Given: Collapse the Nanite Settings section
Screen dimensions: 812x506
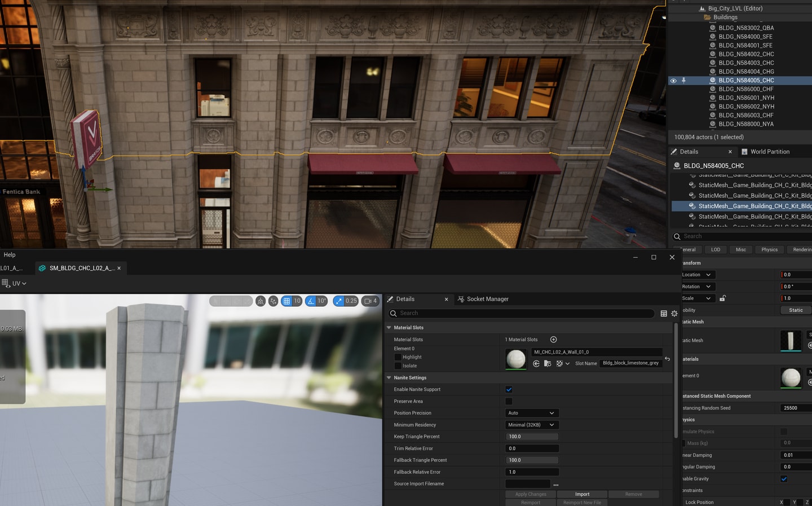Looking at the screenshot, I should 389,378.
